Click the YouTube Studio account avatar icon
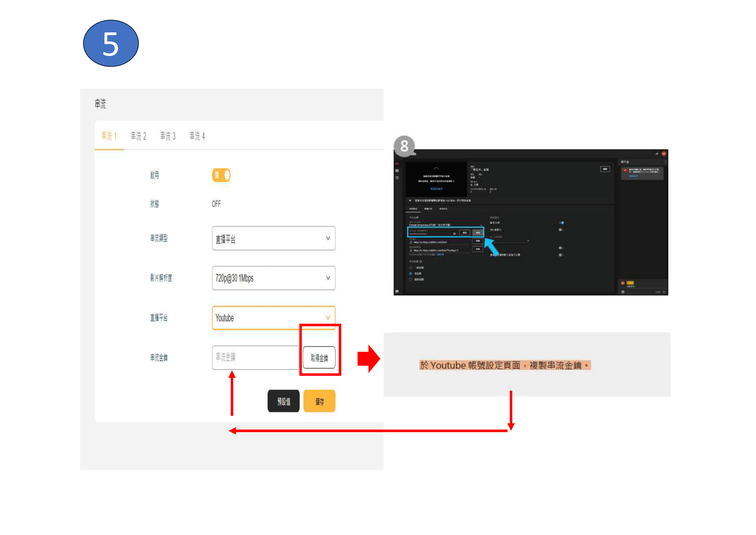Screen dimensions: 756x535 (664, 154)
